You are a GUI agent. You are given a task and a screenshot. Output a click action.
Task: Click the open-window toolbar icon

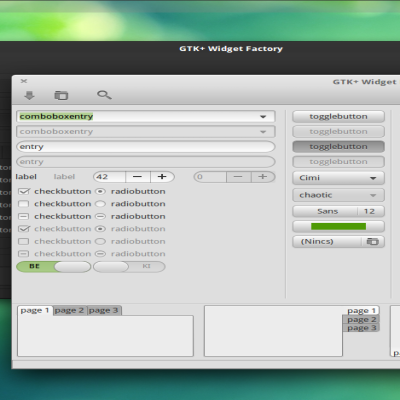point(61,95)
